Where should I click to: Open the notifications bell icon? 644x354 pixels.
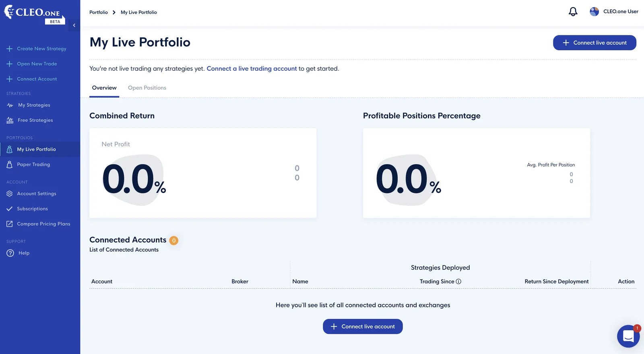[572, 11]
